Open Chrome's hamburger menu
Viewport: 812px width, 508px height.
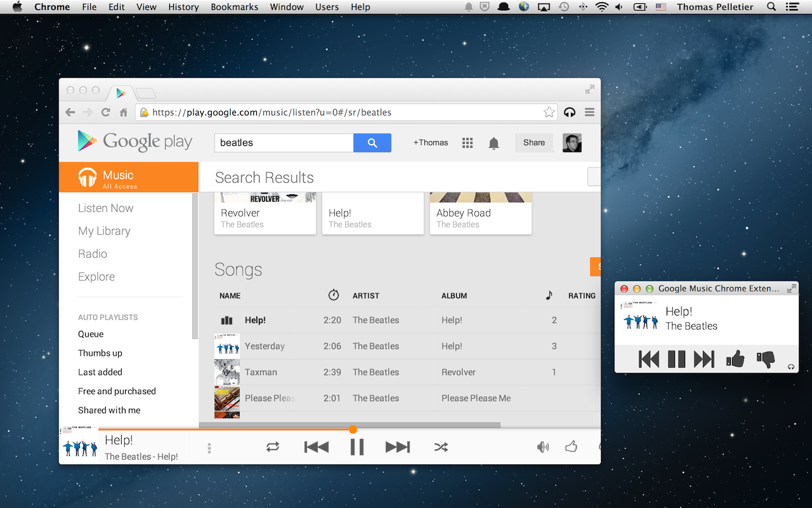589,112
